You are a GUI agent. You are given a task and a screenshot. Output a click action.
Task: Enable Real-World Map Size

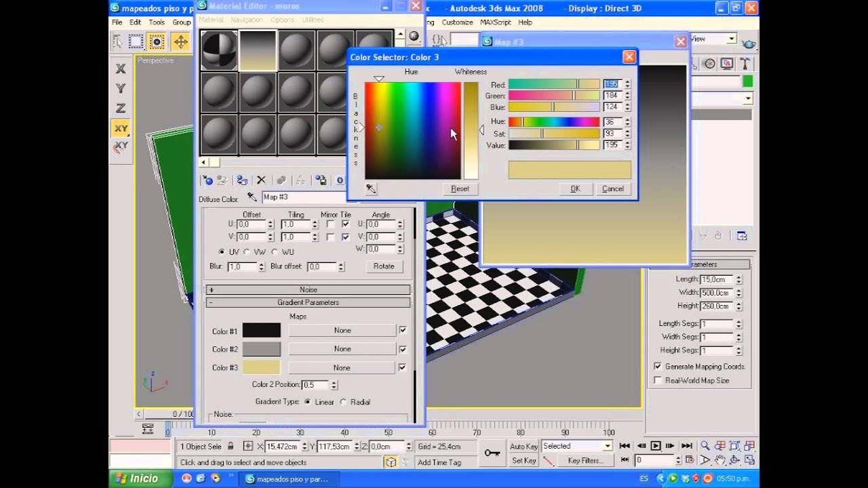coord(657,380)
